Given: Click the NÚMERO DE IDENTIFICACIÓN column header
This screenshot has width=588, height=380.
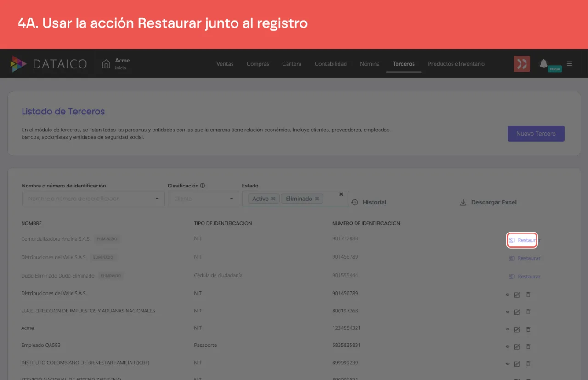Looking at the screenshot, I should click(366, 223).
